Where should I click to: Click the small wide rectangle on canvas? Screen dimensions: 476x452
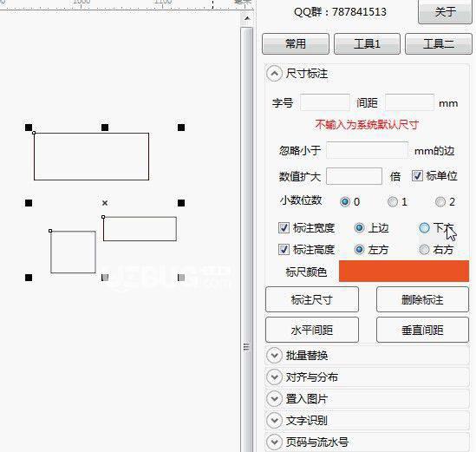point(140,229)
